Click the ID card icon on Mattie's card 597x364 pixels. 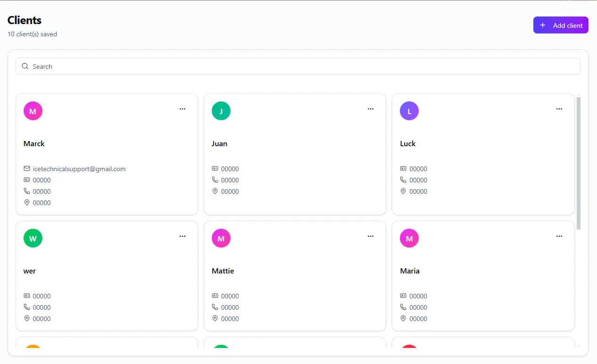pos(215,296)
